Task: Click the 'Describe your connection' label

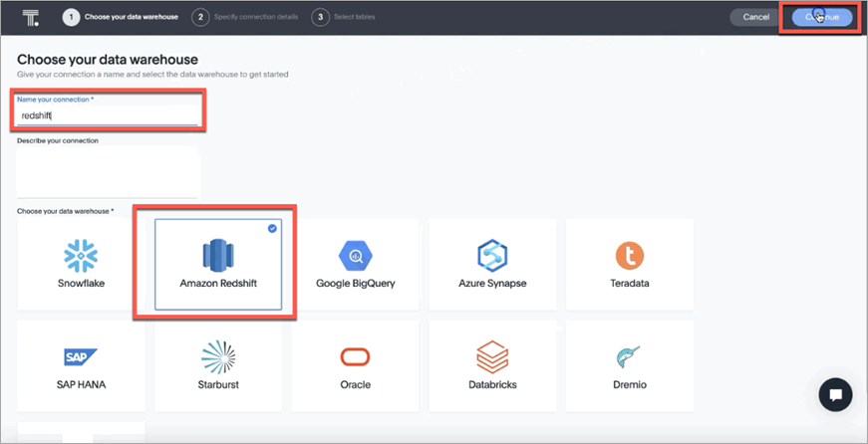Action: [58, 141]
